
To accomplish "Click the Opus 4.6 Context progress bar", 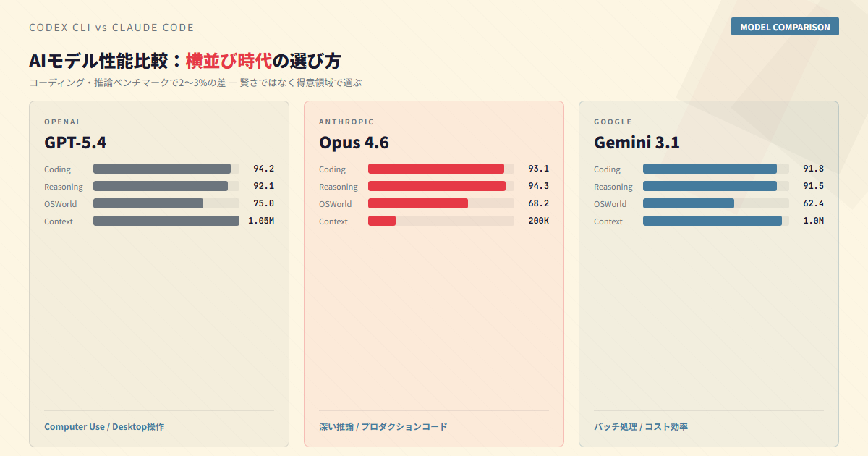I will click(x=441, y=221).
